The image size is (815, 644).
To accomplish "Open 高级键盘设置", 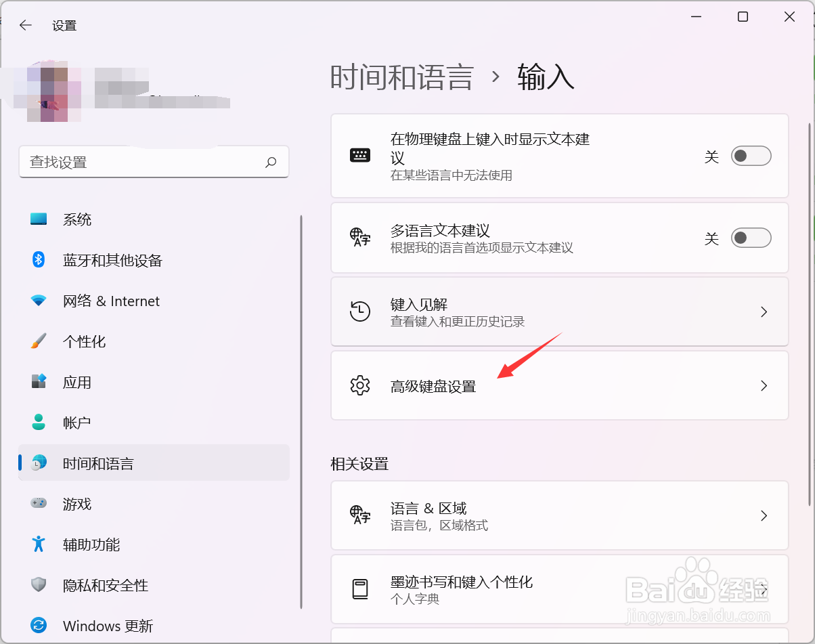I will (559, 385).
